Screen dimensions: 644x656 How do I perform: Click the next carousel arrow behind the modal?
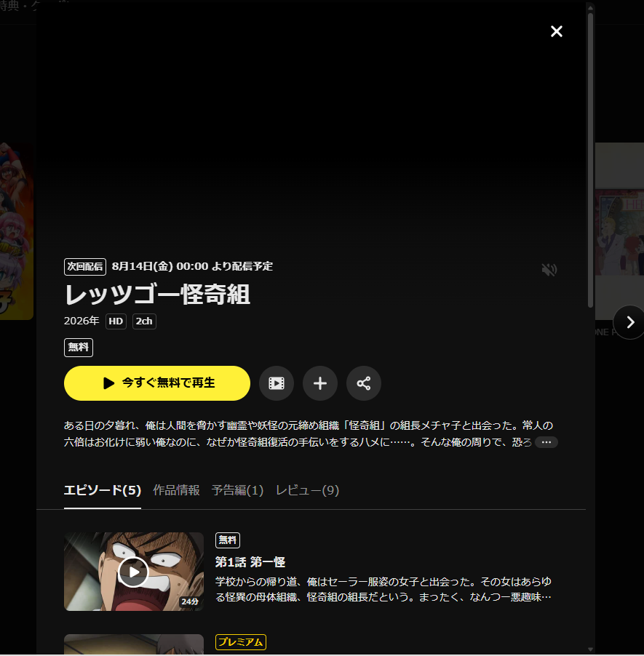(629, 322)
